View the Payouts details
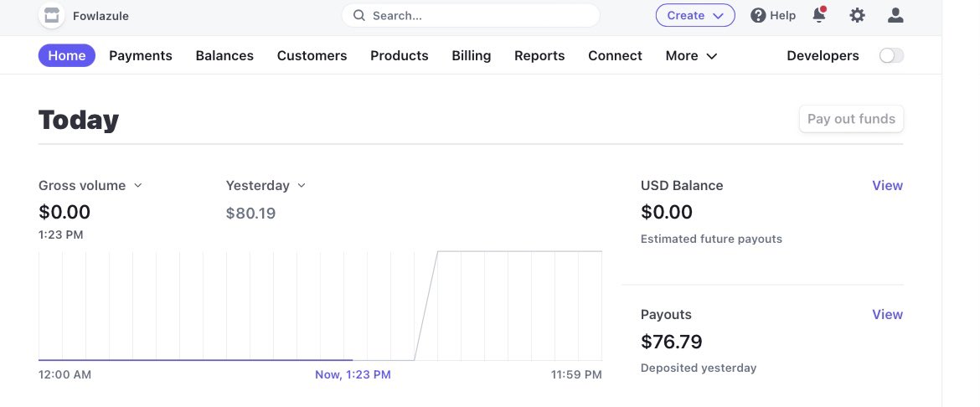The width and height of the screenshot is (980, 407). 888,315
